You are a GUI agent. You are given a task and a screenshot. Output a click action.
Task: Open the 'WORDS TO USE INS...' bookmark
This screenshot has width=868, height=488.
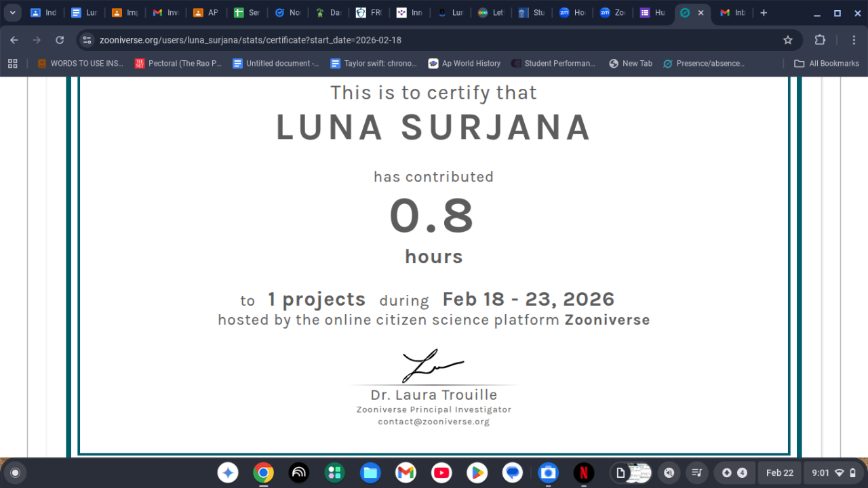(x=80, y=64)
